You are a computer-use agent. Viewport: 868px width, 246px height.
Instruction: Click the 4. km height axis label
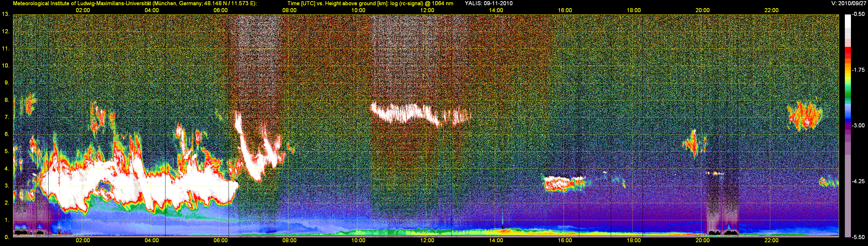tap(7, 168)
